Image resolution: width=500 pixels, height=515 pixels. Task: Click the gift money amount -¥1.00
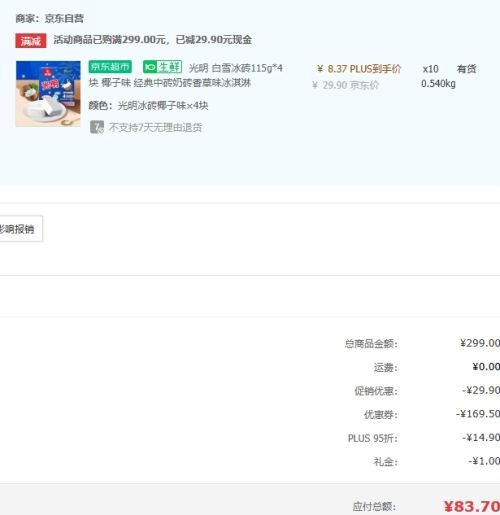tap(484, 461)
